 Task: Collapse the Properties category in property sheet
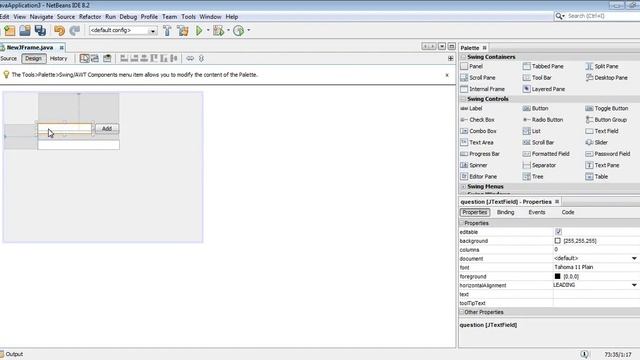[462, 223]
